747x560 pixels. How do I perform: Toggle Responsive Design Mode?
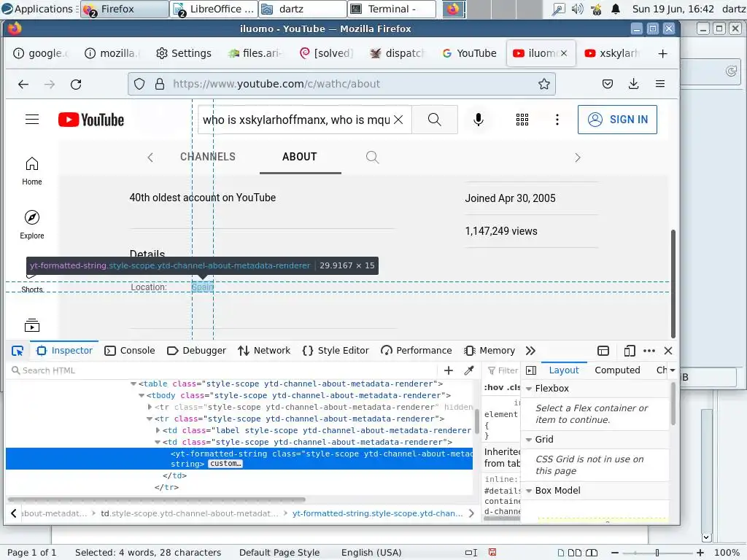tap(630, 351)
